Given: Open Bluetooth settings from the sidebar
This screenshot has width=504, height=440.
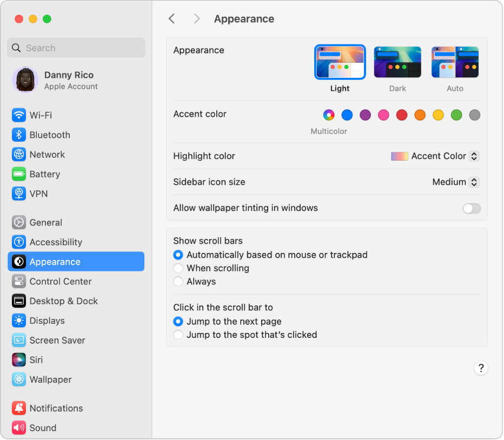Looking at the screenshot, I should point(48,135).
